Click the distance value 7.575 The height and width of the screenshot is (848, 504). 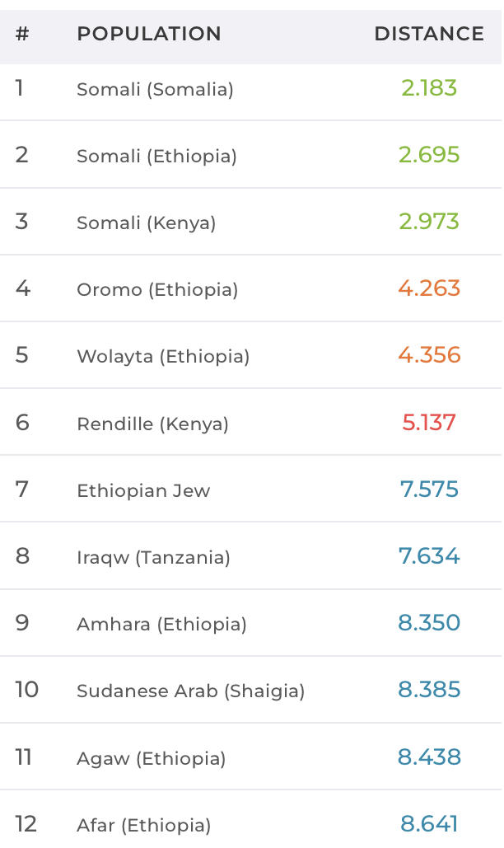(x=429, y=490)
